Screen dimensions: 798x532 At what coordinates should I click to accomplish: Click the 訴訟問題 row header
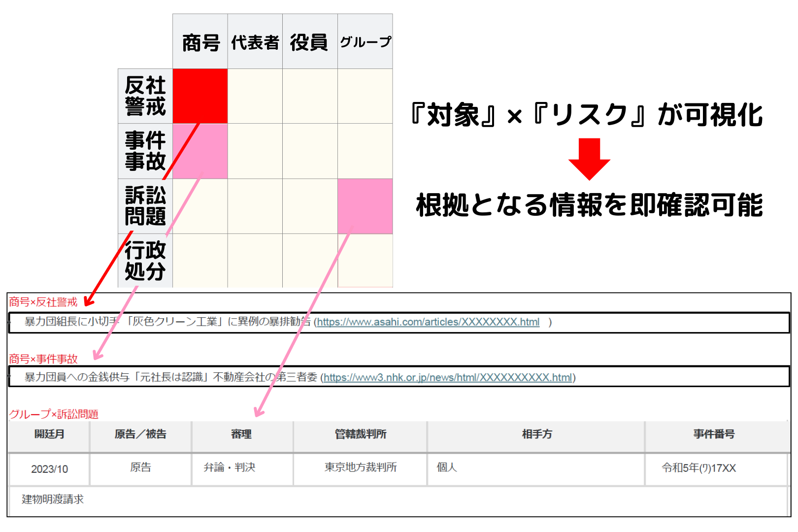click(x=145, y=206)
